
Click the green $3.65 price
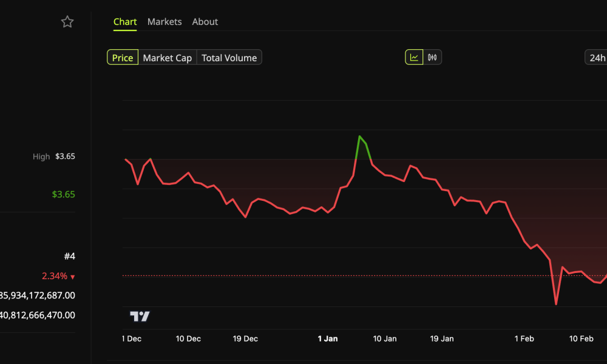click(x=63, y=194)
